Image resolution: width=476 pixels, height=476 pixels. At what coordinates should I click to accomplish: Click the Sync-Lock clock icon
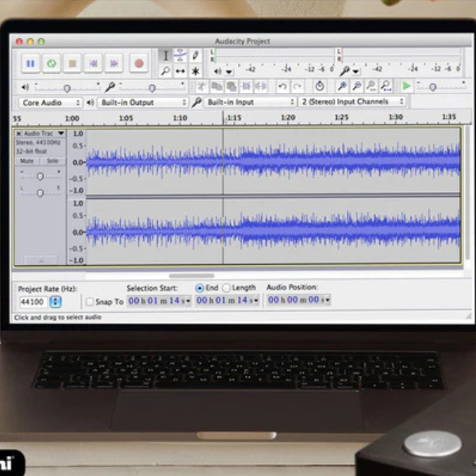320,86
